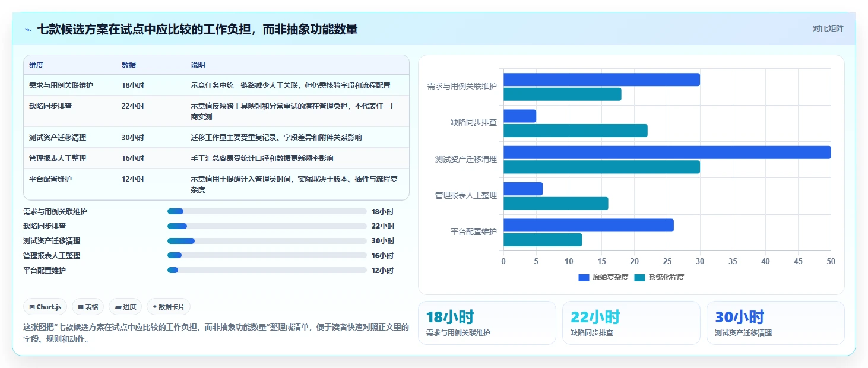Click the blue 原始复杂度 bar for 缺陷同步排查
868x368 pixels.
519,116
